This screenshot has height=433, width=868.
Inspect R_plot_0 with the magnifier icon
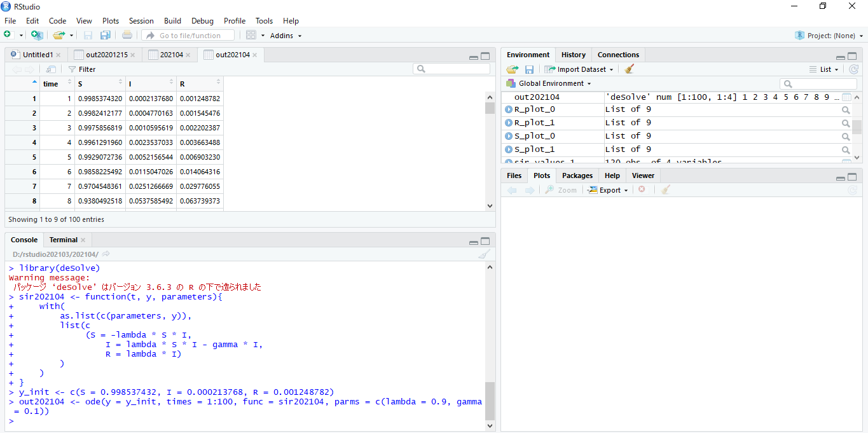coord(846,110)
